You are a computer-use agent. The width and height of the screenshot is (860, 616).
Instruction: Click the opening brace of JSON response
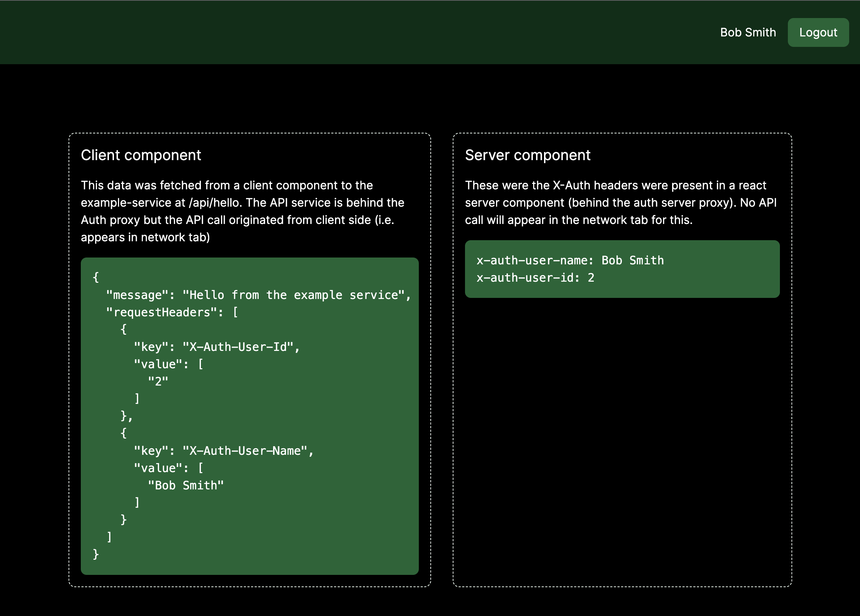pyautogui.click(x=96, y=277)
